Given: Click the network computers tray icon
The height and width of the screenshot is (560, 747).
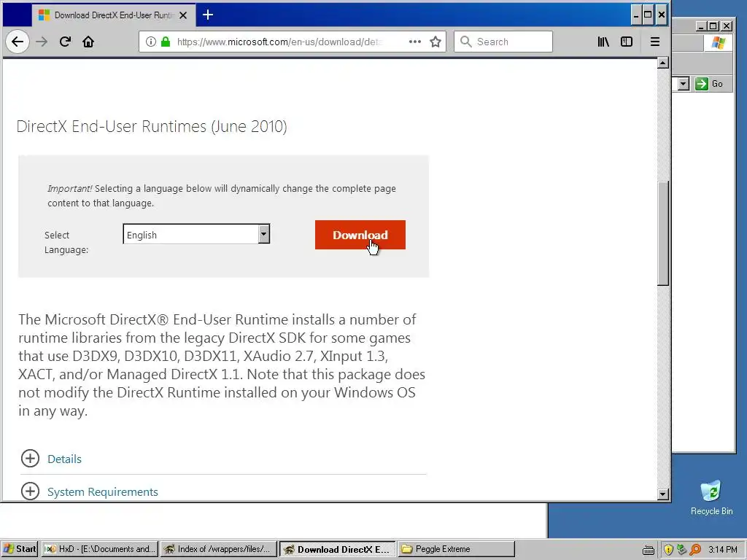Looking at the screenshot, I should point(682,550).
